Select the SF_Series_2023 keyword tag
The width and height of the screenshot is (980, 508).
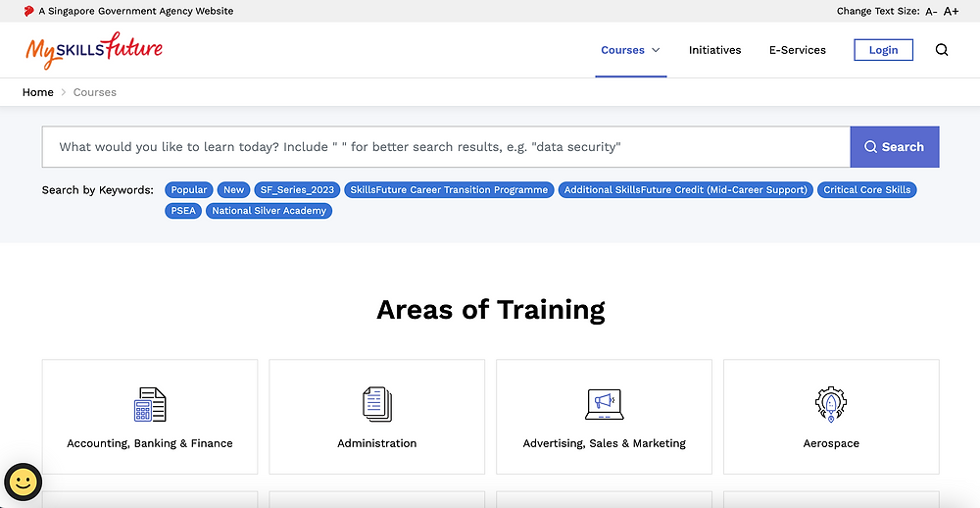coord(298,189)
